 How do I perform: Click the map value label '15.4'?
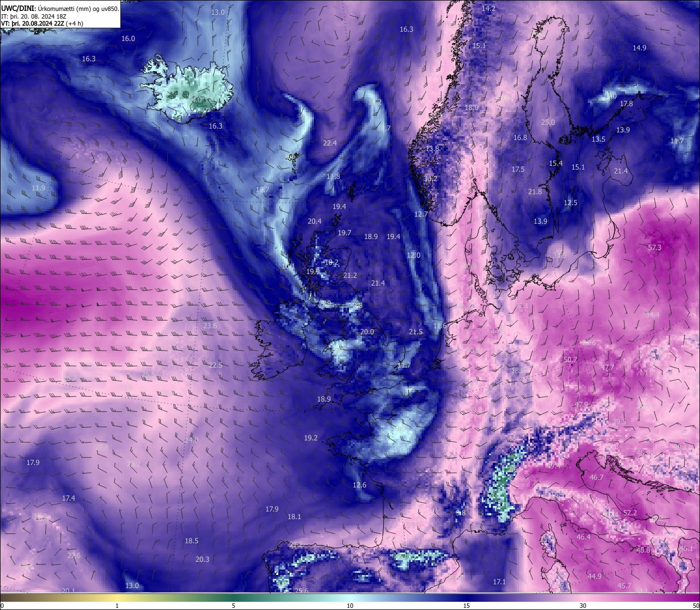click(556, 164)
